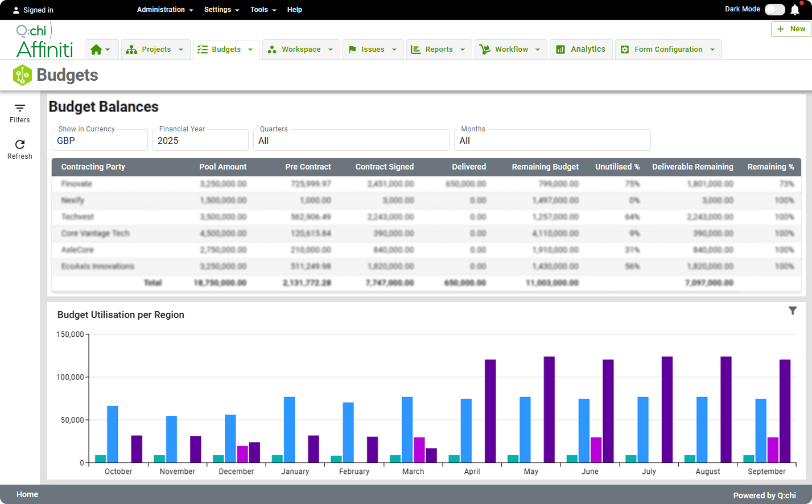This screenshot has height=504, width=812.
Task: Toggle the Dark Mode switch
Action: pos(774,10)
